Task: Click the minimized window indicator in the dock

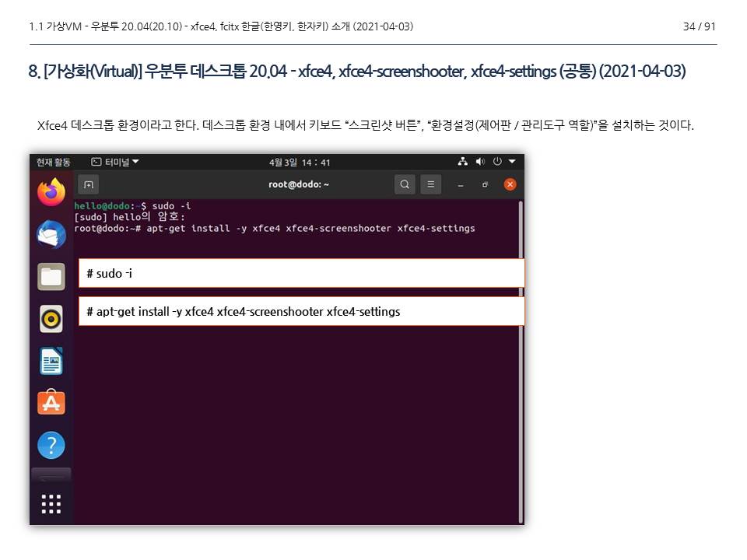Action: click(x=51, y=474)
